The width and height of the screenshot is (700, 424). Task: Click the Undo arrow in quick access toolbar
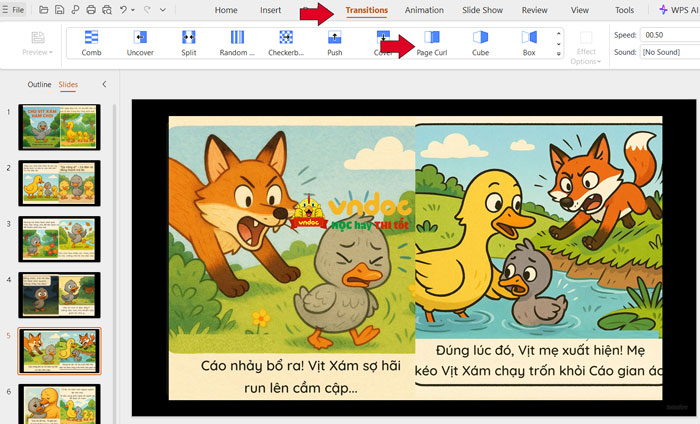coord(123,10)
